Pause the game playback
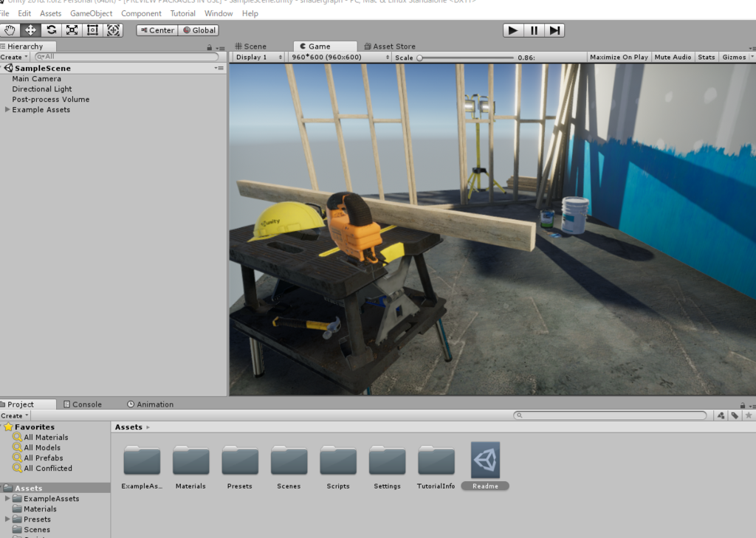756x538 pixels. 534,30
